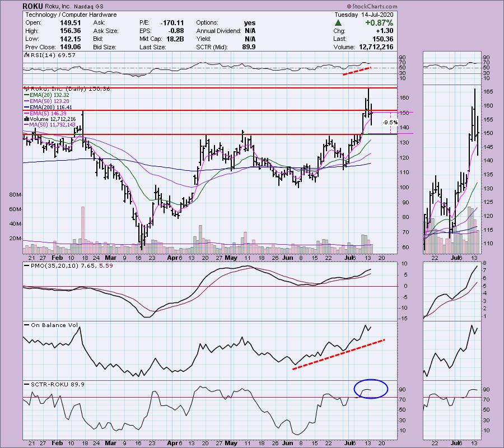Click the '80M' volume axis label
This screenshot has height=448, width=504.
[x=15, y=195]
